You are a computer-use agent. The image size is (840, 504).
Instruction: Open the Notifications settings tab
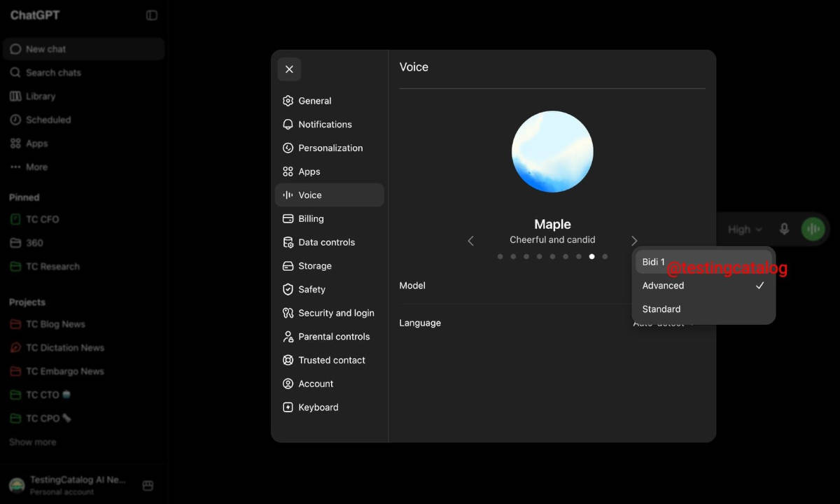pos(330,125)
